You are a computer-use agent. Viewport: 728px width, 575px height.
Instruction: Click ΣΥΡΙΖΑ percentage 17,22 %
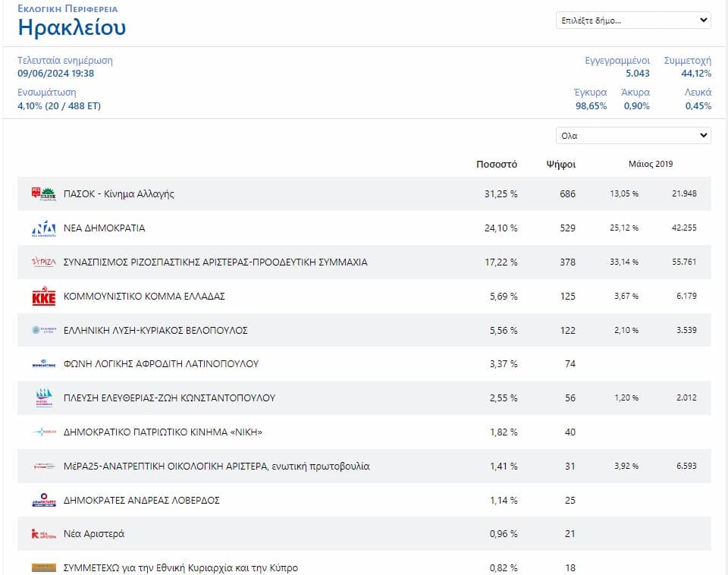[x=501, y=262]
